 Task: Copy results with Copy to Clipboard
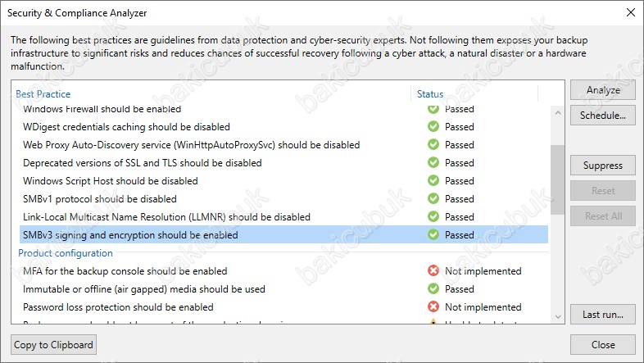point(53,345)
